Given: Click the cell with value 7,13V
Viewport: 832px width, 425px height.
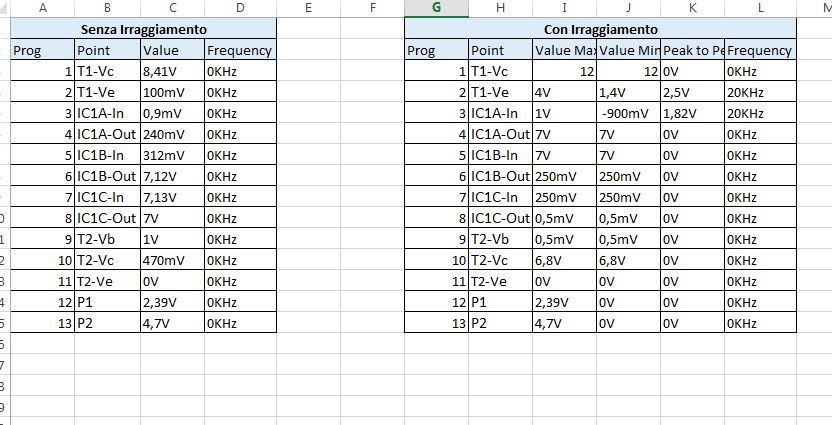Looking at the screenshot, I should click(x=172, y=198).
